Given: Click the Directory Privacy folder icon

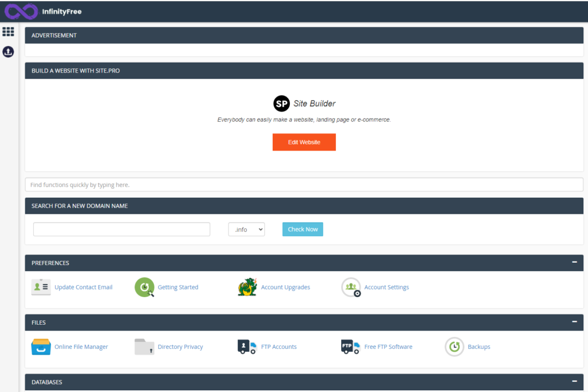Looking at the screenshot, I should coord(144,347).
